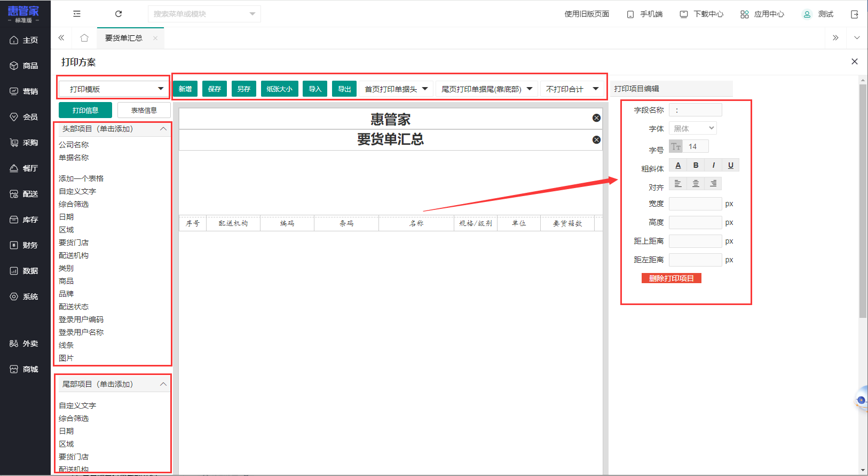Viewport: 868px width, 476px height.
Task: Remove the 要货单汇总 title item from canvas
Action: [x=596, y=140]
